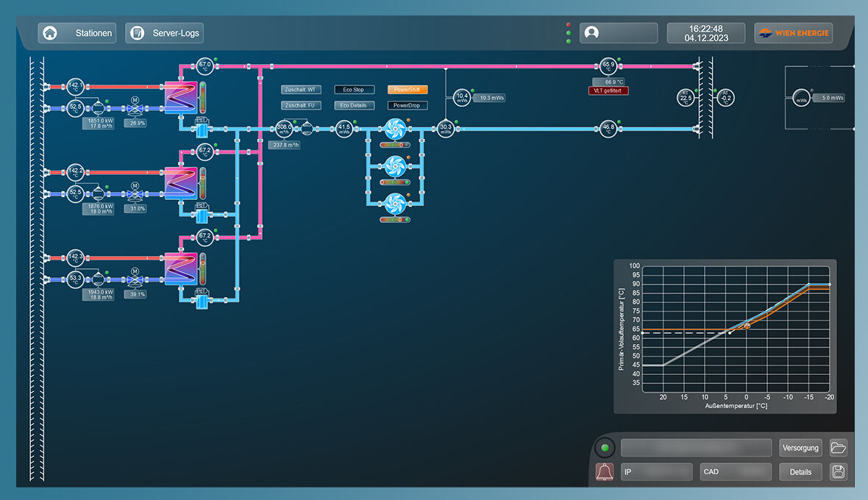Open the Server-Logs page
Image resolution: width=868 pixels, height=500 pixels.
[163, 33]
